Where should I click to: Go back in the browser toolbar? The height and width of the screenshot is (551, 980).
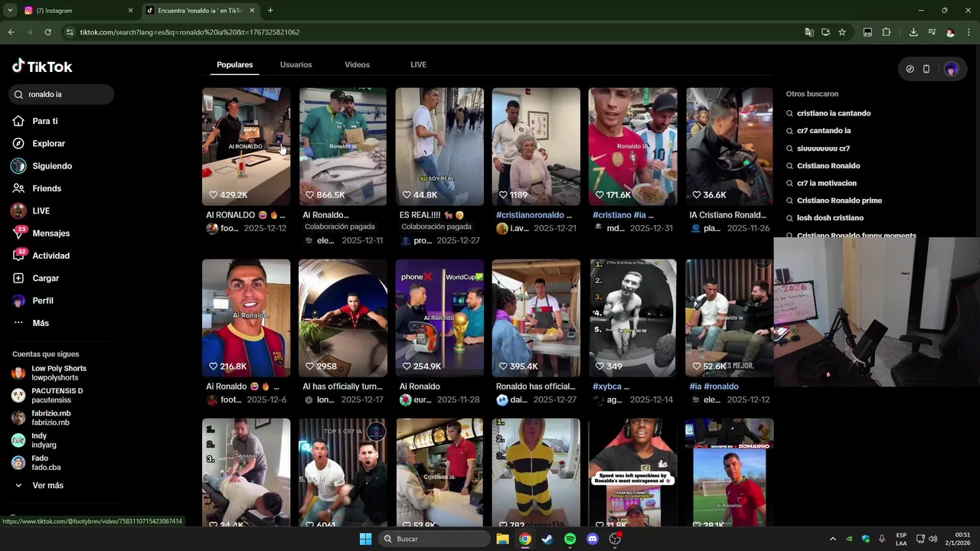pyautogui.click(x=11, y=32)
